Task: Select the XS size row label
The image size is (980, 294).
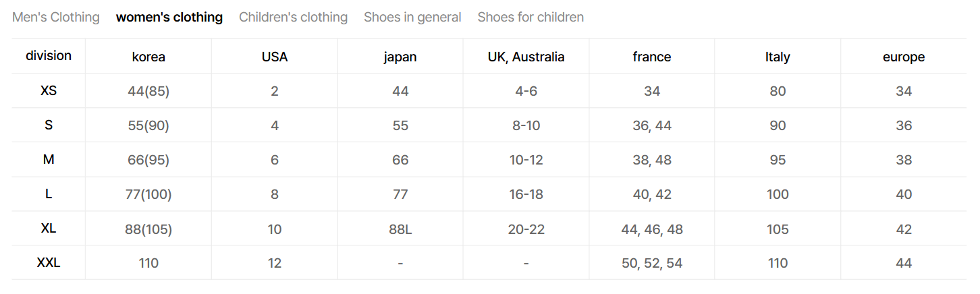Action: pyautogui.click(x=49, y=90)
